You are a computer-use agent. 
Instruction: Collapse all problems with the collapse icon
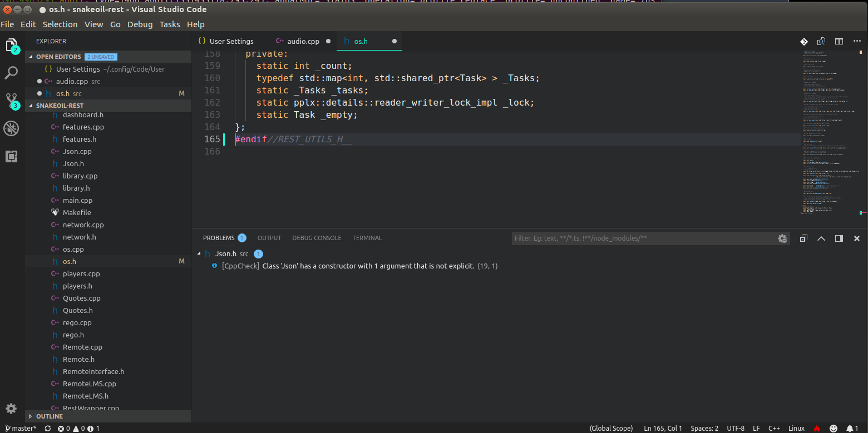(803, 238)
